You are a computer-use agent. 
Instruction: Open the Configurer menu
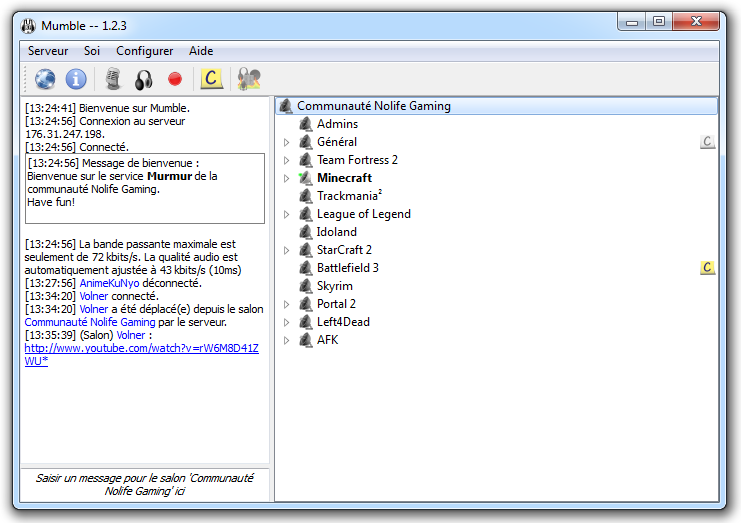coord(144,51)
